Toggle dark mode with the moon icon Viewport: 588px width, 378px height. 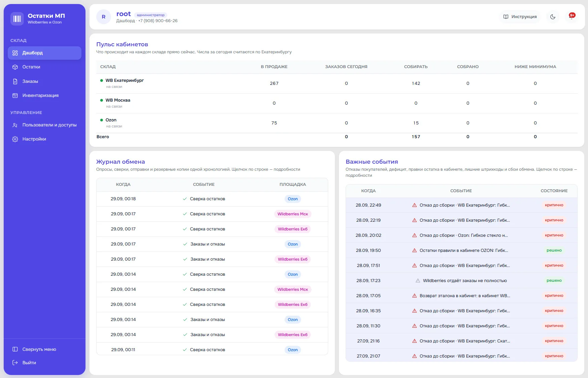553,17
